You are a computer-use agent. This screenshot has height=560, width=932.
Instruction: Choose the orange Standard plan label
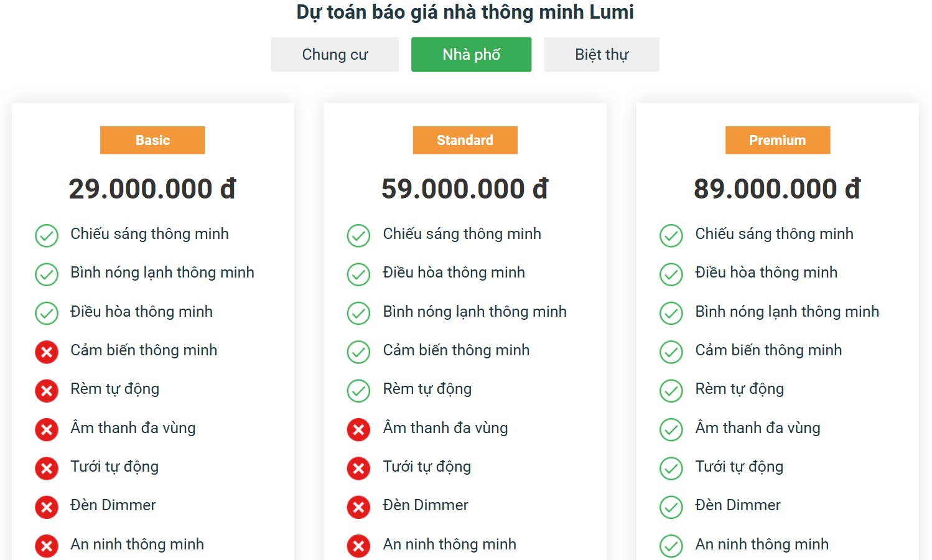[x=465, y=140]
